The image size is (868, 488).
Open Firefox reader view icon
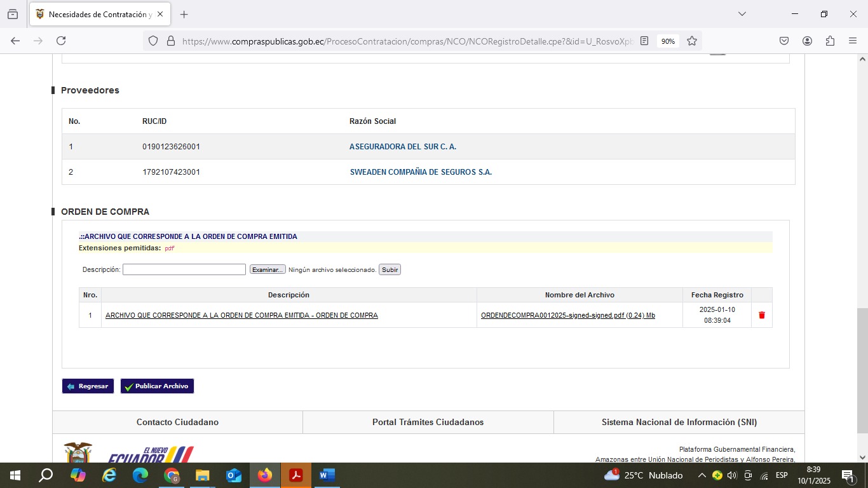(644, 41)
